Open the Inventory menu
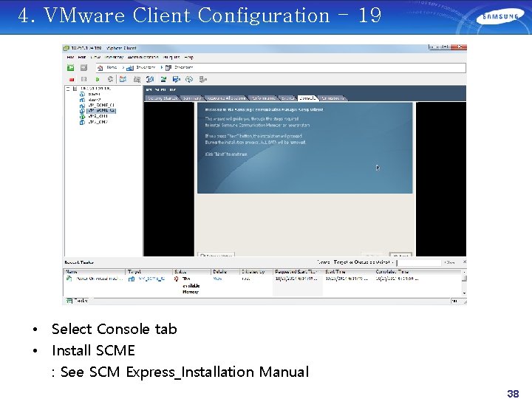Image resolution: width=532 pixels, height=399 pixels. (x=114, y=57)
